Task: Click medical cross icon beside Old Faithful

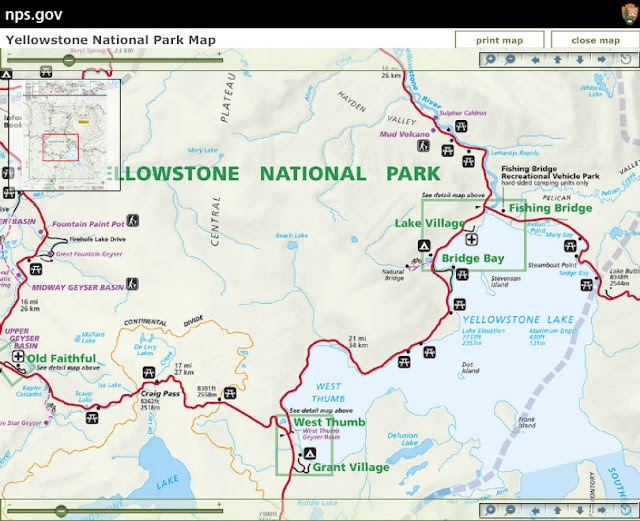Action: (x=18, y=356)
